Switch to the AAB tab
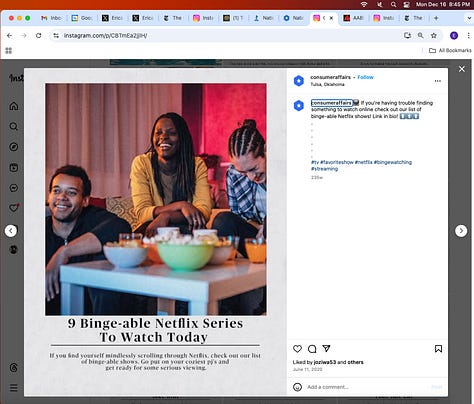Image resolution: width=474 pixels, height=404 pixels. pos(354,18)
